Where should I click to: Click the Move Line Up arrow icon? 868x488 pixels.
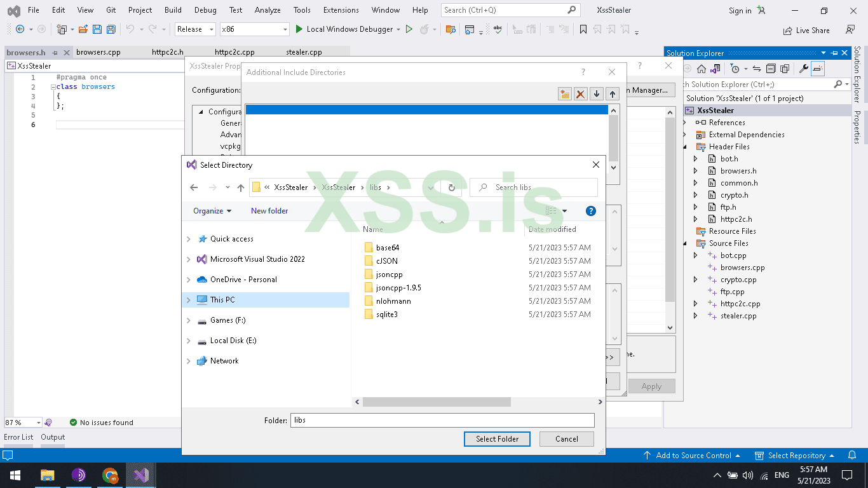pos(612,94)
